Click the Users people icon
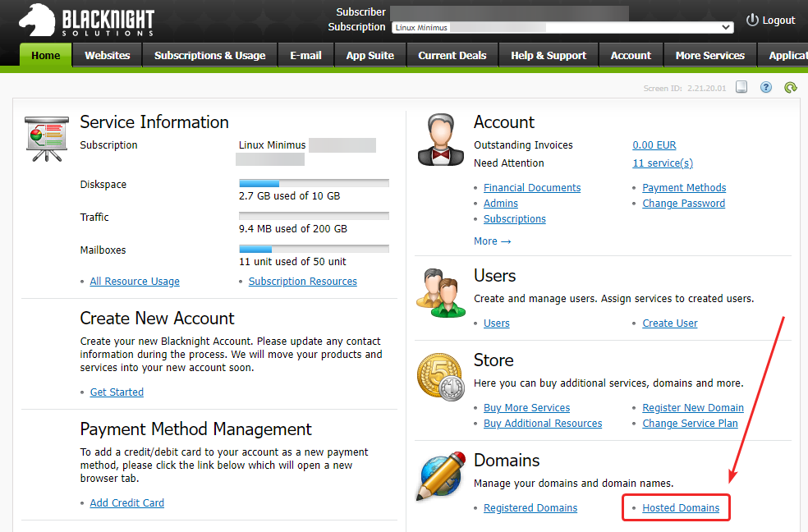This screenshot has height=532, width=808. [441, 292]
